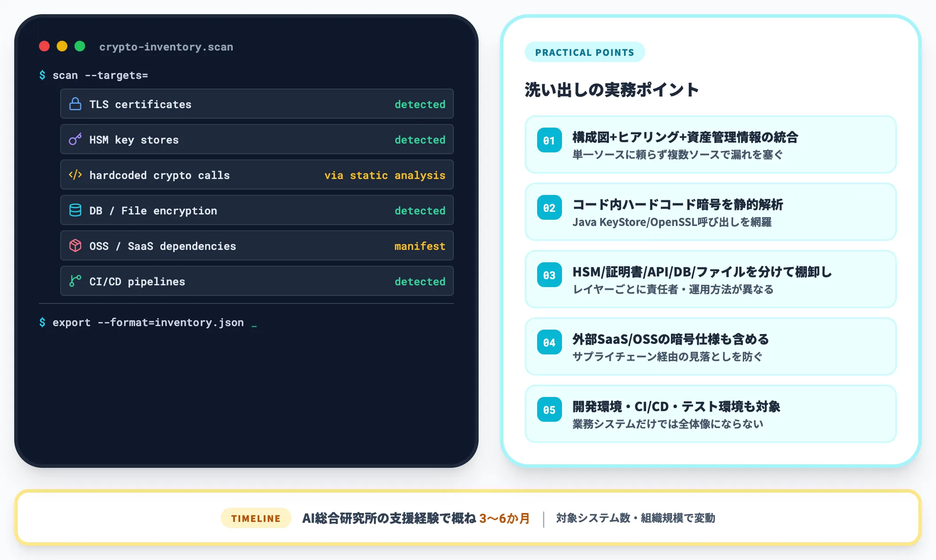Click the subtitle サプライチェーン経由の見落としを防ぐ
Screen dimensions: 936x560
pyautogui.click(x=667, y=357)
